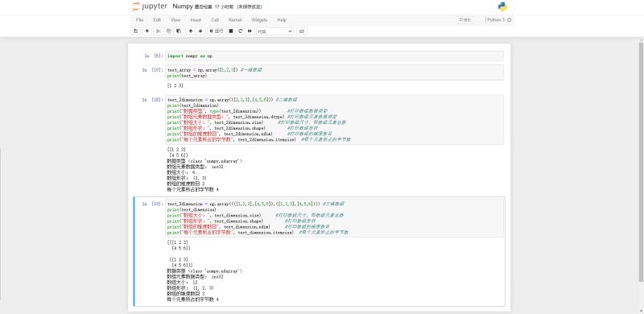Restart the kernel with circular arrow icon
This screenshot has width=644, height=314.
tap(240, 31)
